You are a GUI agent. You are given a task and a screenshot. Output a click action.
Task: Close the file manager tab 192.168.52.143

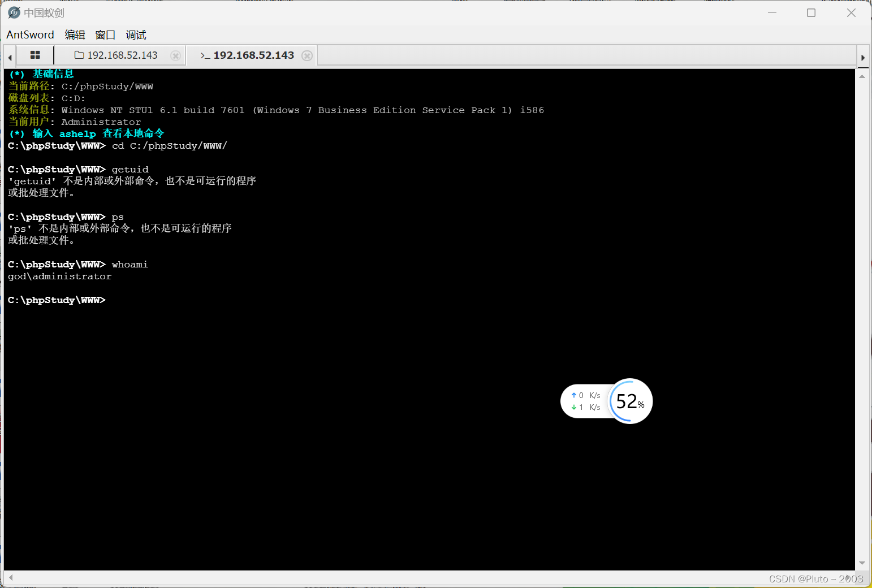(x=176, y=55)
